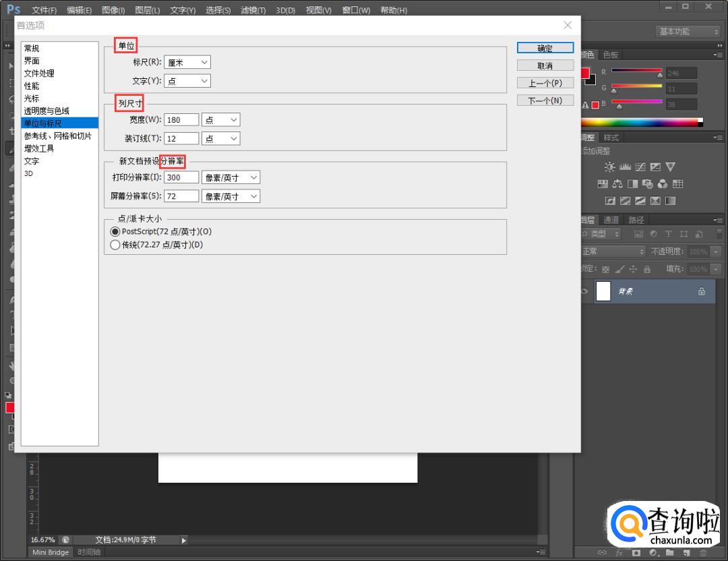Toggle visibility eye of the 背景 layer

point(584,291)
